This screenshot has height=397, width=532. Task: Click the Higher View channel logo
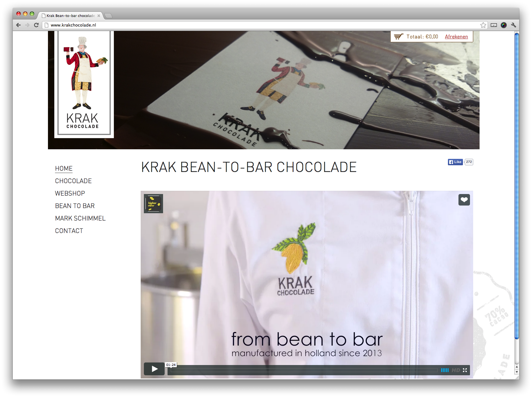pos(153,204)
